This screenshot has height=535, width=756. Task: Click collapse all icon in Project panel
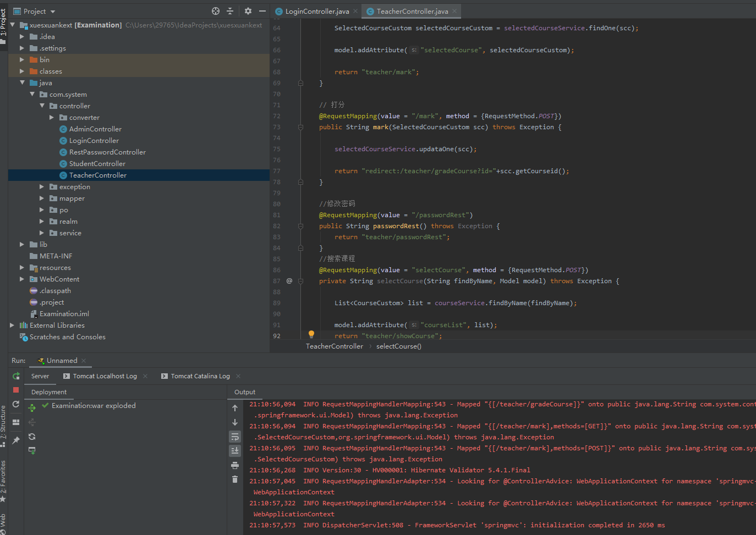pos(230,11)
